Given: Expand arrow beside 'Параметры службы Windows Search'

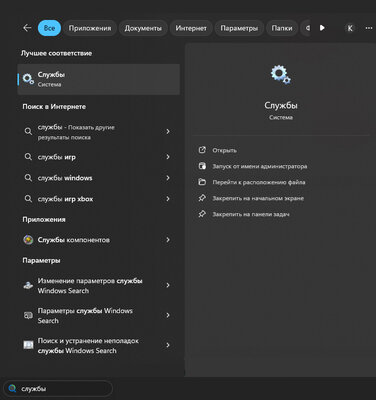Looking at the screenshot, I should pos(168,315).
